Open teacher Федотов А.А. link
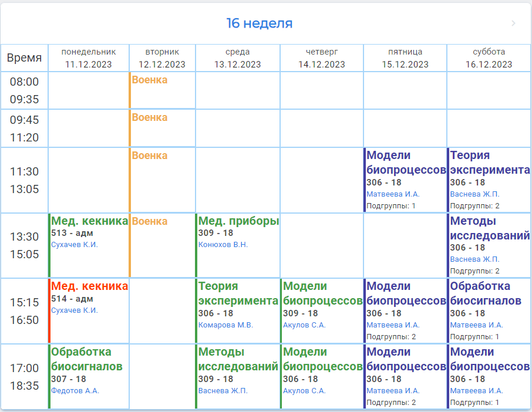532x412 pixels. tap(75, 390)
